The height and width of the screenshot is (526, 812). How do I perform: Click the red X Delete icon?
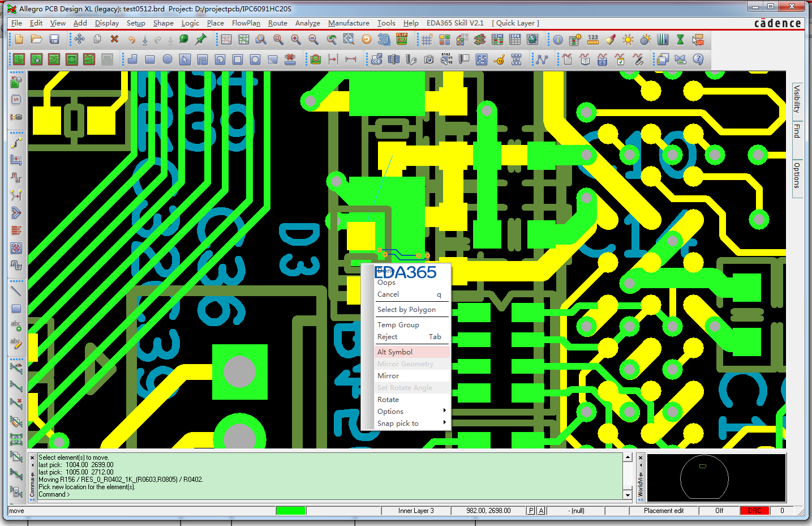pos(114,39)
